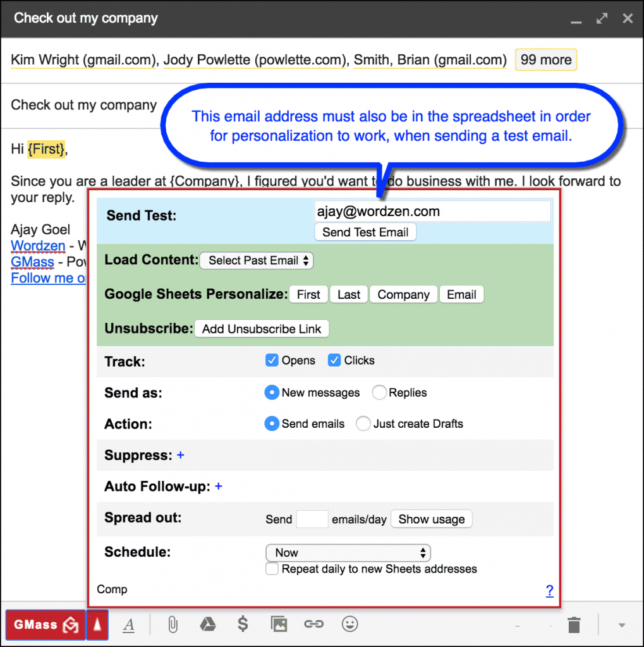Insert an emoji into the message
644x647 pixels.
click(349, 624)
